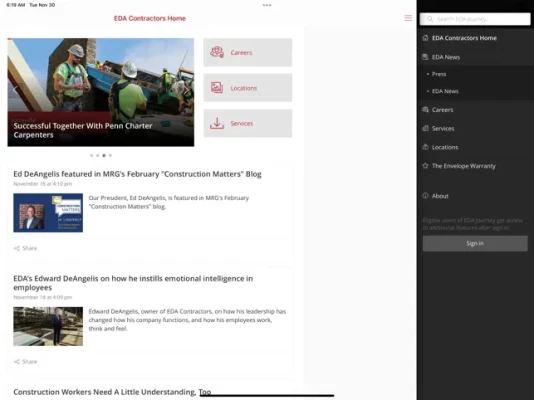Open Press submenu item

[x=475, y=74]
